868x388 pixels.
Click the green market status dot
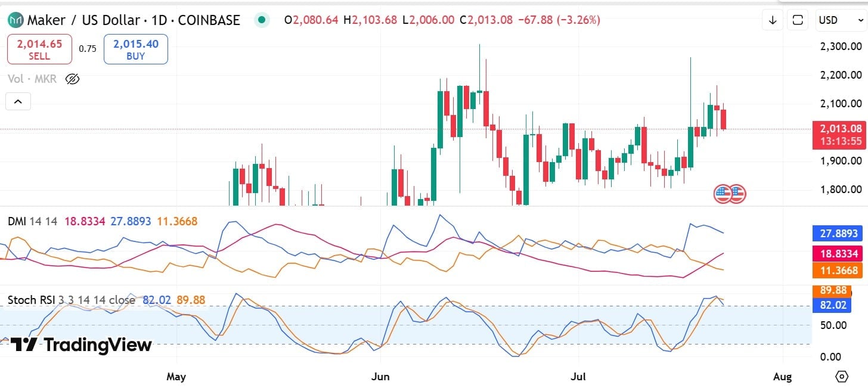tap(261, 20)
